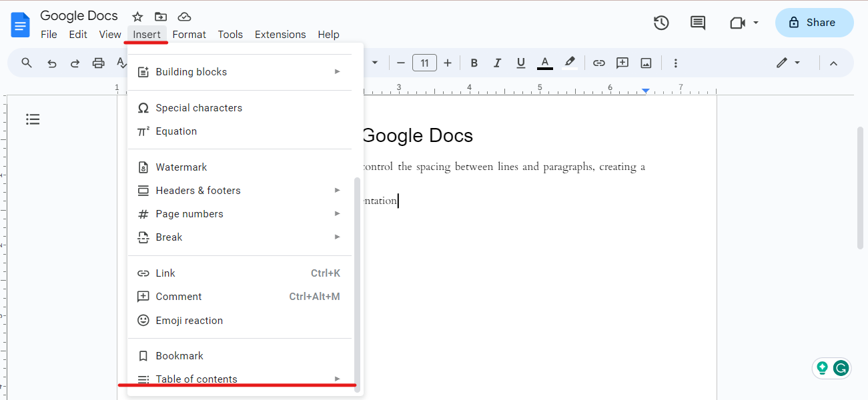Toggle bold formatting
The height and width of the screenshot is (400, 868).
474,63
